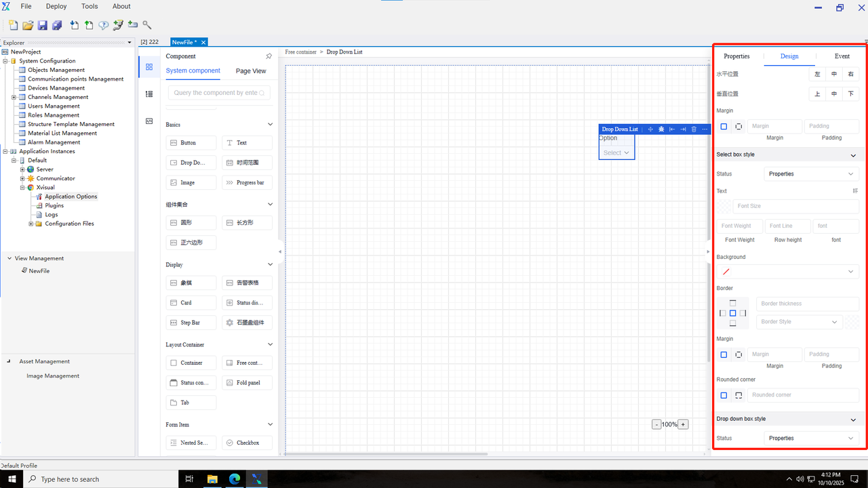Click the wrench and key toolbar icon
This screenshot has width=868, height=488.
(x=147, y=25)
